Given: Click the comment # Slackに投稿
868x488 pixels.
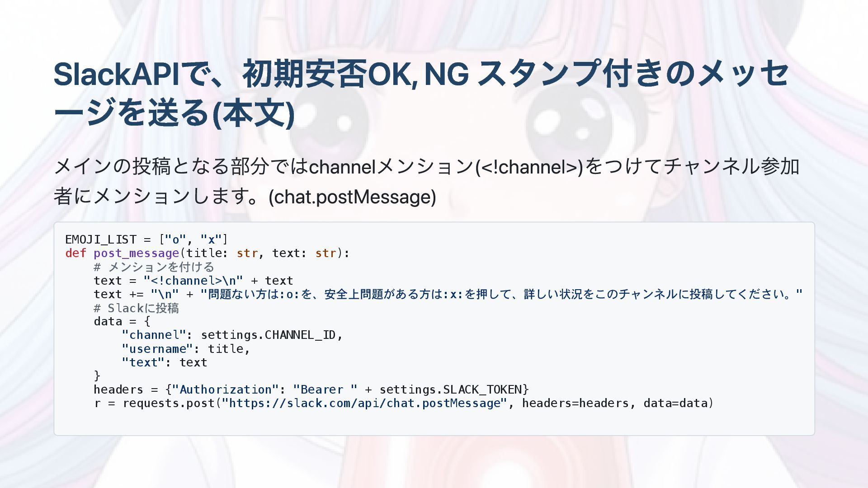Looking at the screenshot, I should coord(136,308).
